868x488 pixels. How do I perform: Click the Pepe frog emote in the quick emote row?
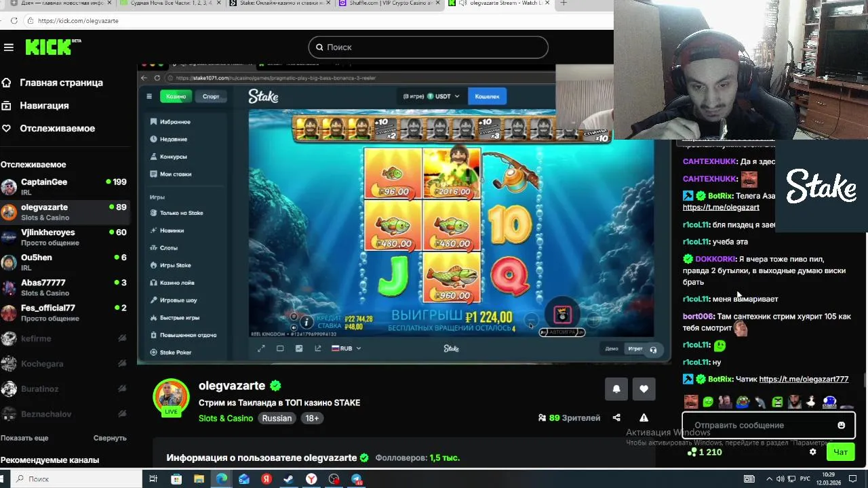[743, 402]
